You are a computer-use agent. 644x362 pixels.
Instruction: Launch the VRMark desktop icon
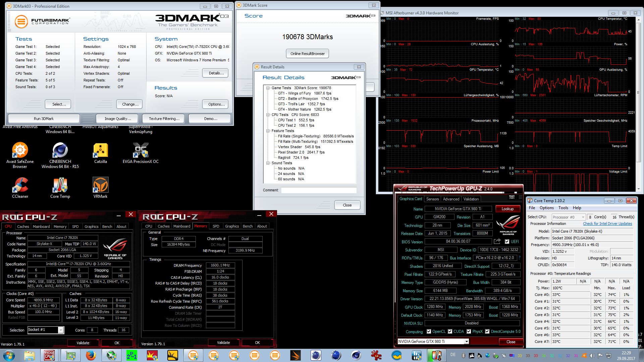tap(100, 188)
